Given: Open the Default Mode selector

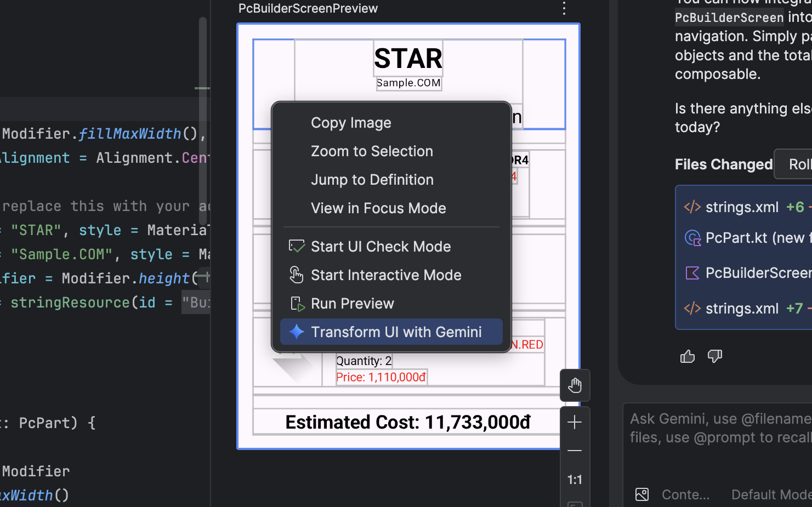Looking at the screenshot, I should (x=770, y=494).
